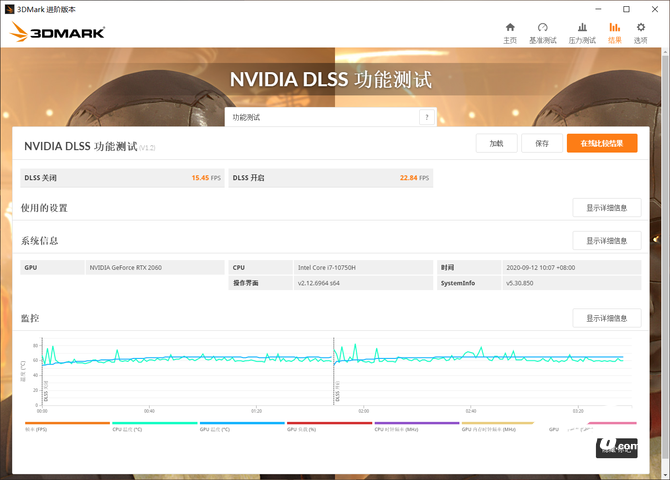Toggle the purple CPU 时钟频率 legend
The height and width of the screenshot is (480, 670).
point(415,425)
